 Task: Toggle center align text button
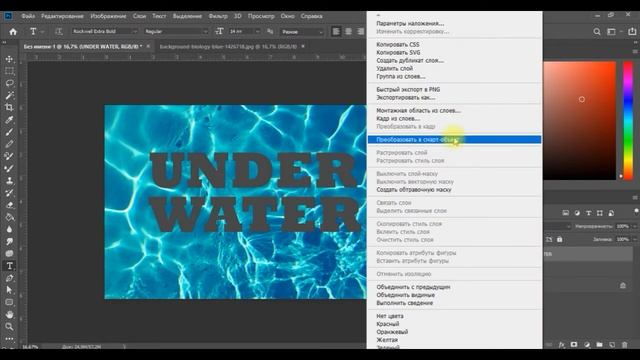(x=348, y=31)
